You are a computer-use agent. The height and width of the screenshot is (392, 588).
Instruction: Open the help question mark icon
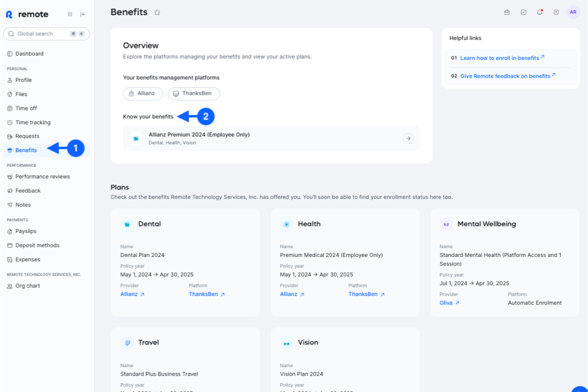(556, 12)
